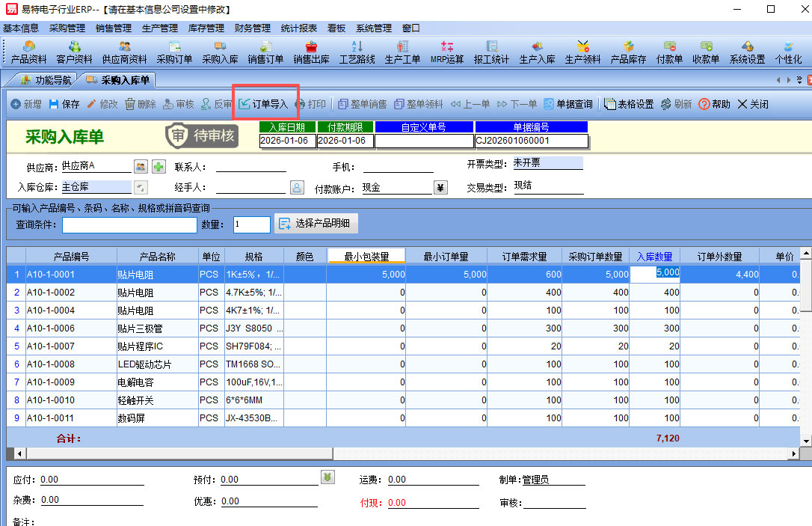Click the 订单导入 import button
The width and height of the screenshot is (812, 526).
tap(263, 104)
